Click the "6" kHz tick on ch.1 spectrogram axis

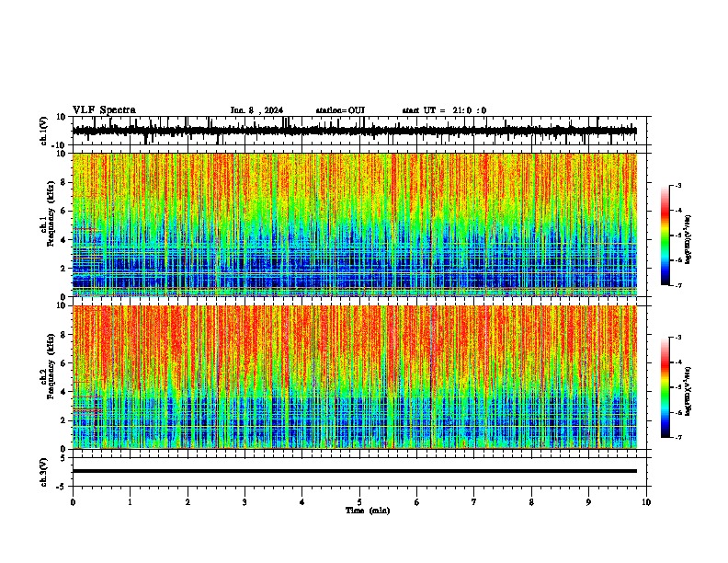pyautogui.click(x=63, y=211)
